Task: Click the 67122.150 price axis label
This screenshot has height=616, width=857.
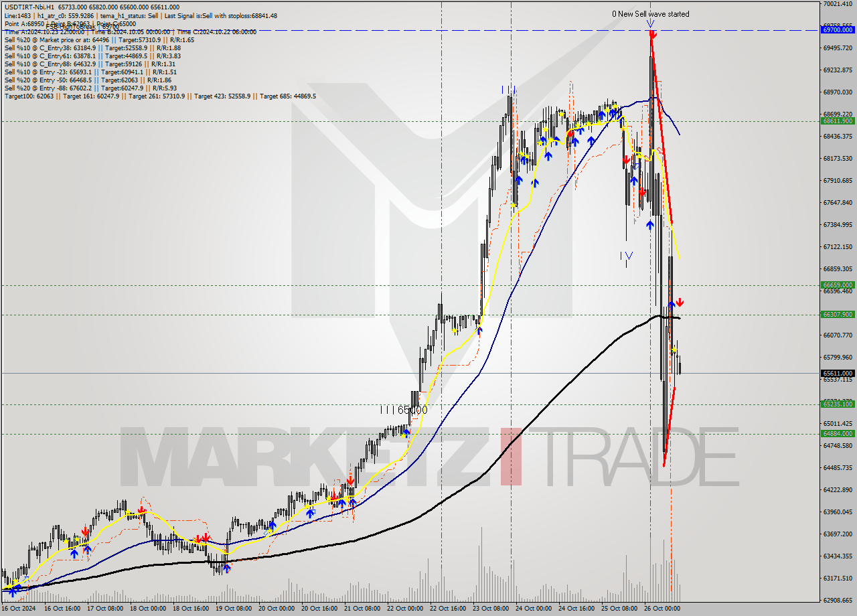Action: coord(838,246)
